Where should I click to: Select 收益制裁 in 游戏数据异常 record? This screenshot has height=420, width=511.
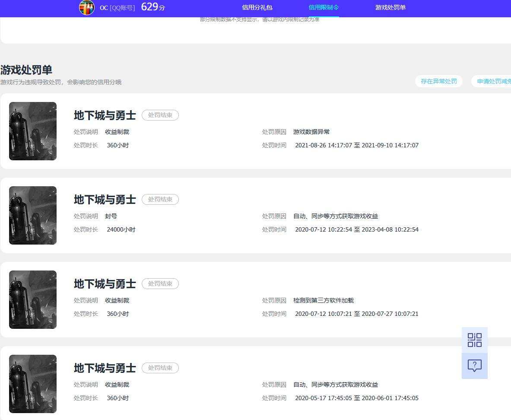(x=117, y=132)
